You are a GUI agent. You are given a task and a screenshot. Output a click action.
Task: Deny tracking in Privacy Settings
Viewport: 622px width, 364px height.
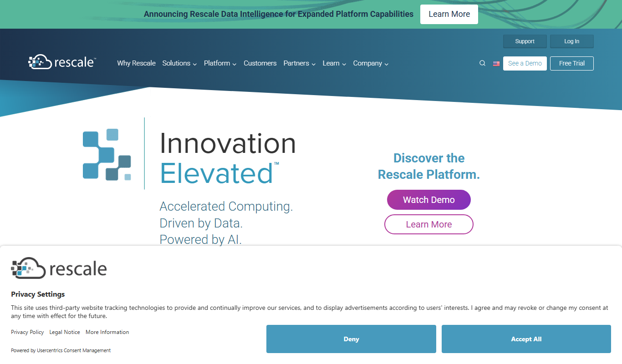point(351,339)
